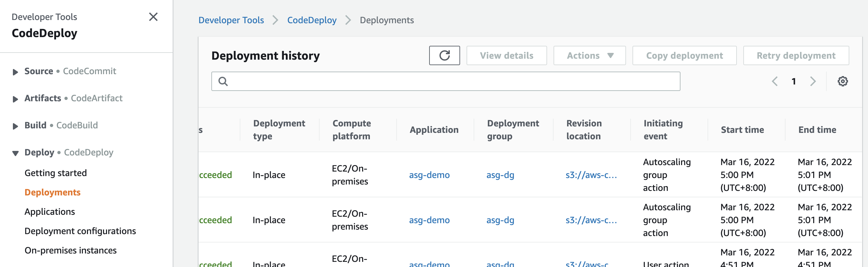Open table preferences gear icon
This screenshot has height=267, width=868.
click(x=843, y=81)
